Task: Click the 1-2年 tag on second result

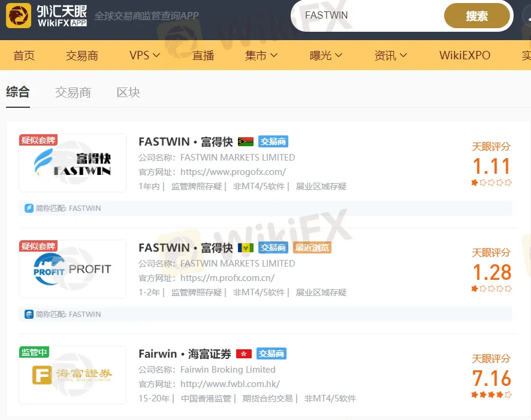Action: click(149, 292)
